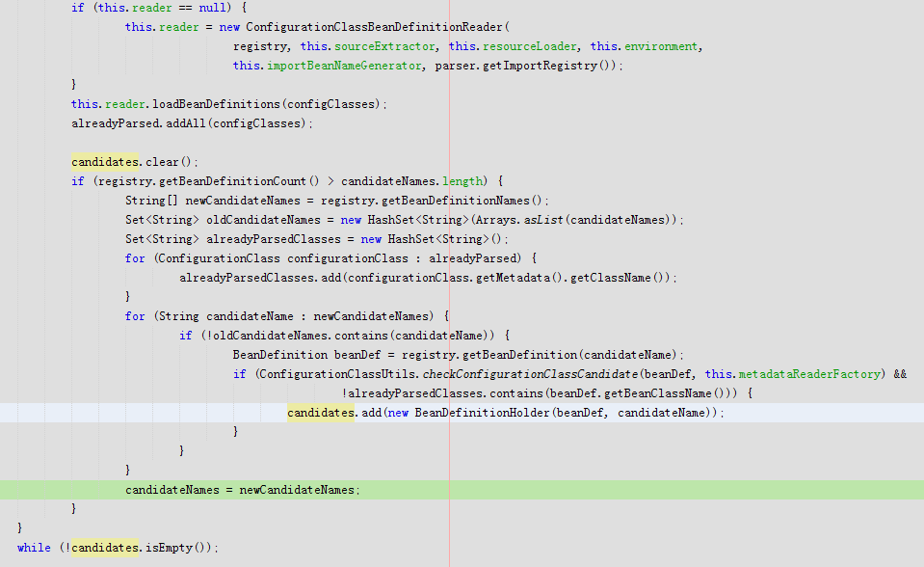This screenshot has height=567, width=924.
Task: Click 'importBeanNameGenerator' field reference
Action: pos(344,66)
